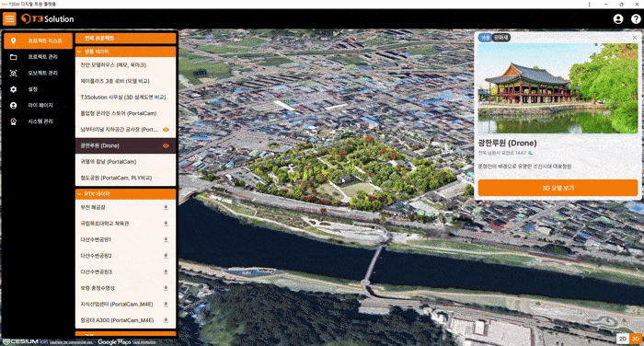This screenshot has height=346, width=644.
Task: Expand the partly hidden bottom orange section
Action: pos(126,334)
